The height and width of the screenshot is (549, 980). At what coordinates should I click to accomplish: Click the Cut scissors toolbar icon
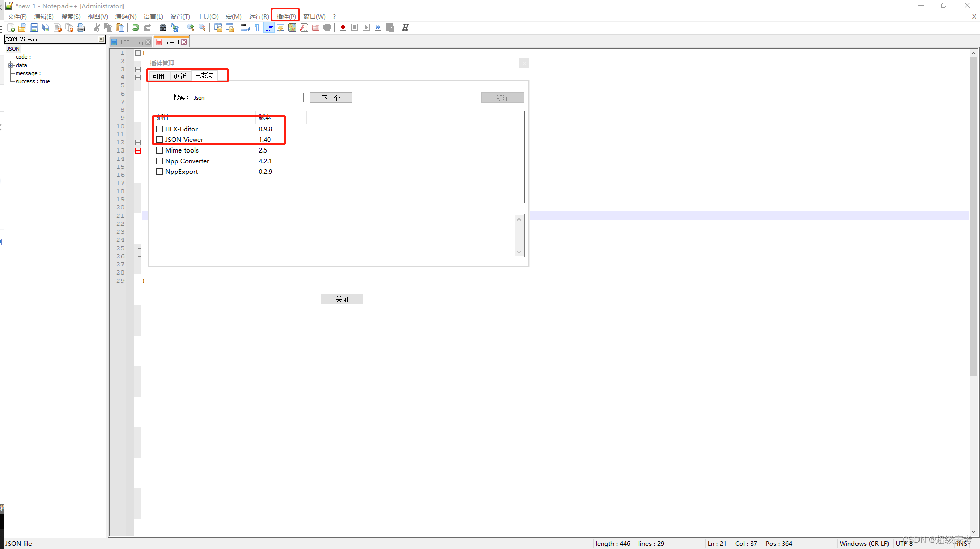tap(97, 27)
